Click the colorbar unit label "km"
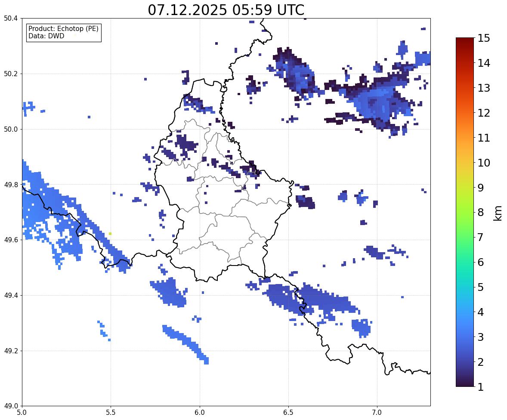The width and height of the screenshot is (507, 420). (x=498, y=213)
